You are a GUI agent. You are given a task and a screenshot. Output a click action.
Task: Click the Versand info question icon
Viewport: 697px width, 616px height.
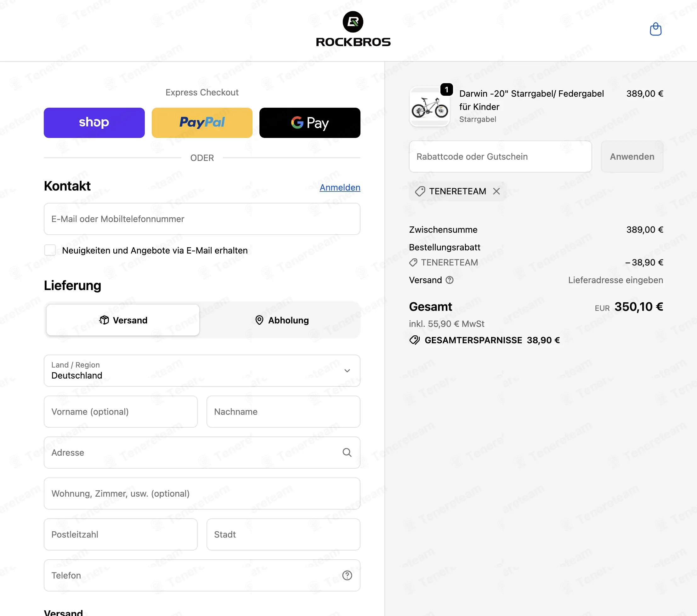(x=450, y=280)
